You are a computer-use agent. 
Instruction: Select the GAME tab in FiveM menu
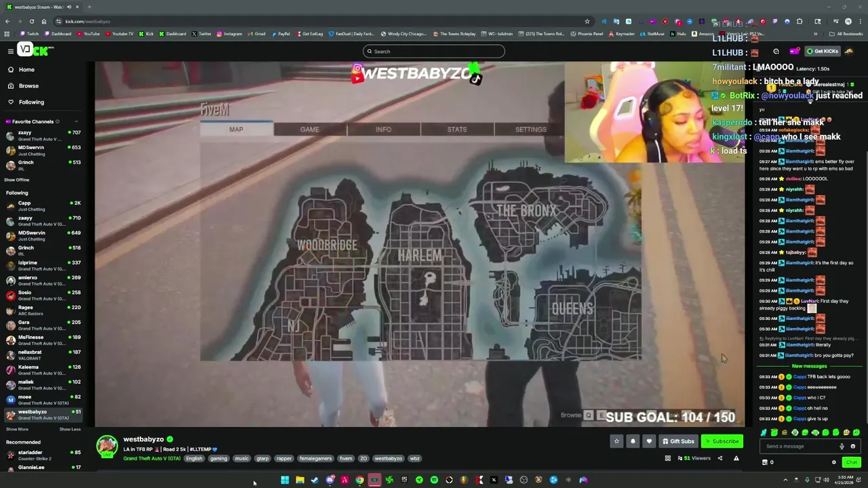pyautogui.click(x=310, y=129)
